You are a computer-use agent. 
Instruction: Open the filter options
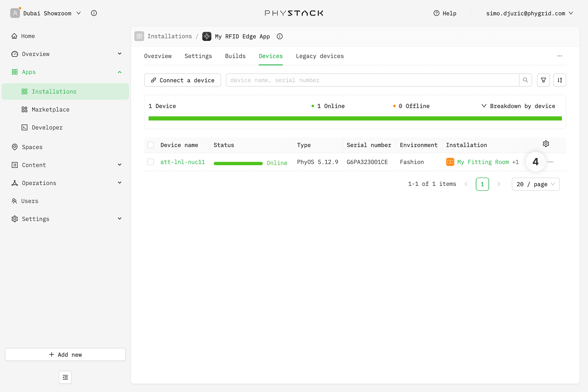tap(543, 80)
